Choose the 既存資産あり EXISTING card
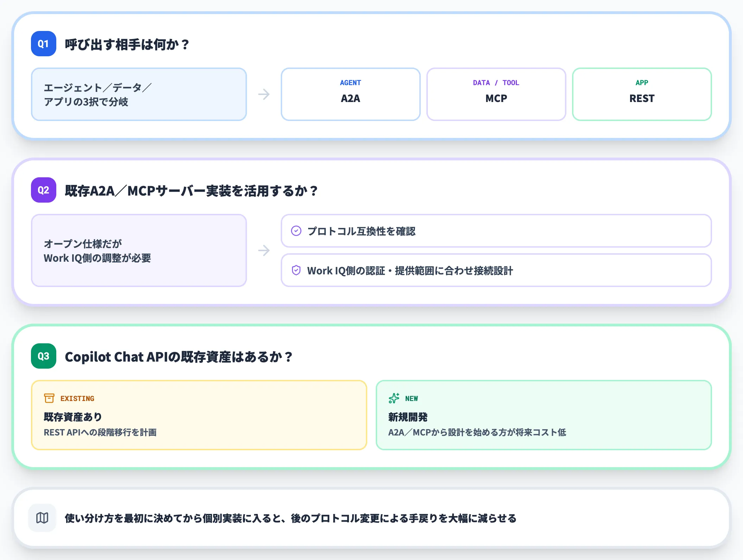Viewport: 743px width, 560px height. tap(199, 415)
